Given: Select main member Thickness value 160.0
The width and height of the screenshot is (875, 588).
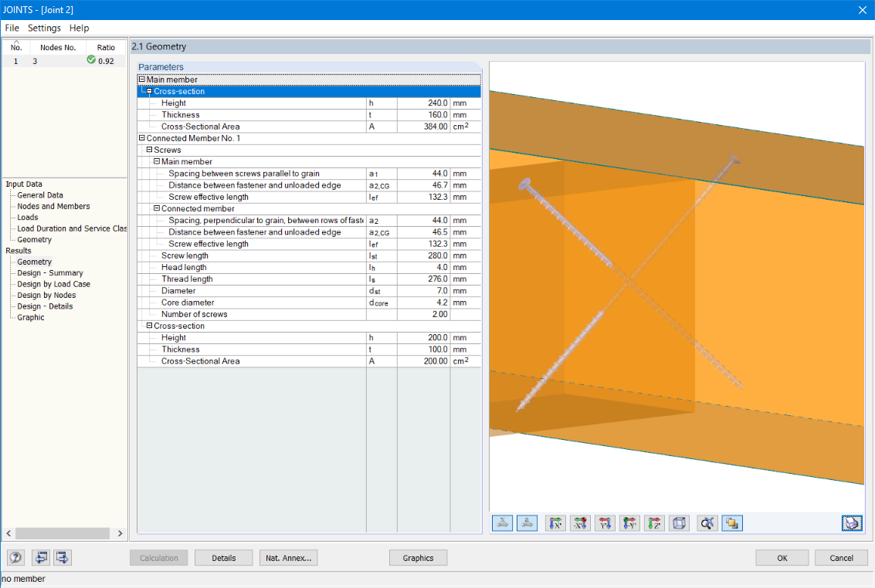Looking at the screenshot, I should pos(423,115).
